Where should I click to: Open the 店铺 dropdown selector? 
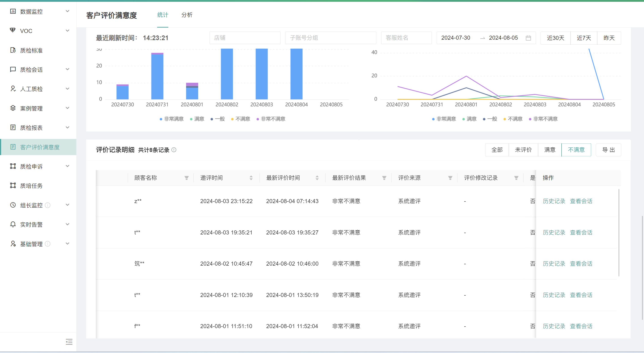pos(245,38)
